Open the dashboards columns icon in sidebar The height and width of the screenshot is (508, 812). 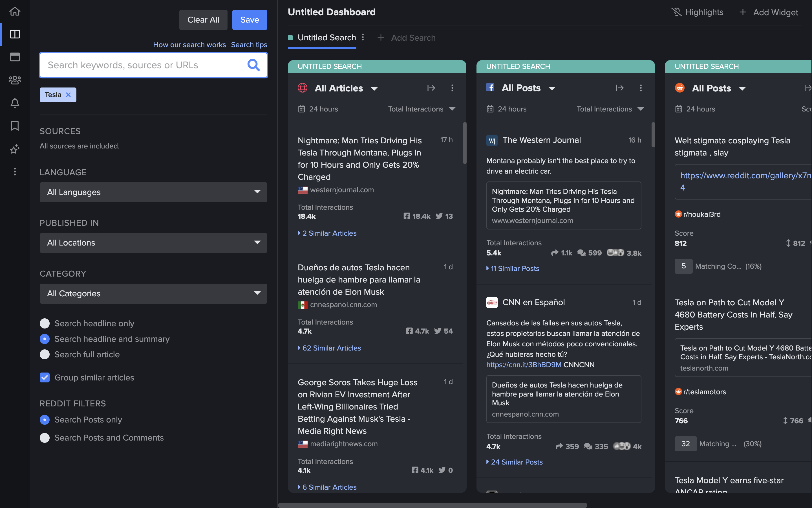(x=15, y=34)
